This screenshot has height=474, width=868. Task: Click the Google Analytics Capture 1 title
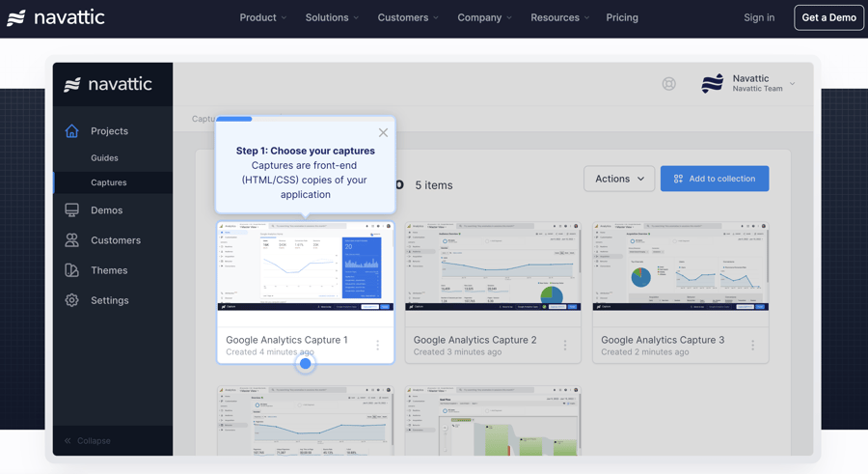[286, 340]
